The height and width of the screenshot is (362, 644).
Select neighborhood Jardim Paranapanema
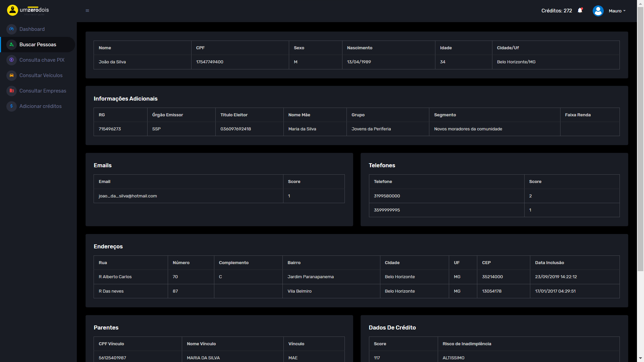[x=310, y=277]
